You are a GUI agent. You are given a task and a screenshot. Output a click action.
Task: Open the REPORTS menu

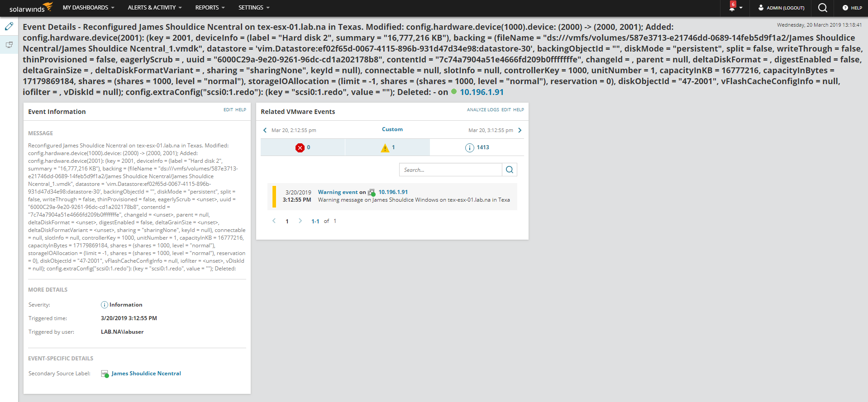click(210, 8)
